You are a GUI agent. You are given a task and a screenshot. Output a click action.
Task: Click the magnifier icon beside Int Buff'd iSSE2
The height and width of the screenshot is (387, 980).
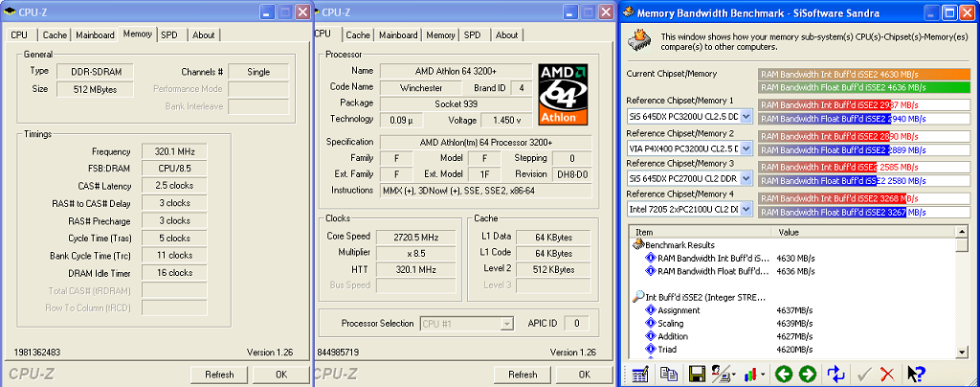pyautogui.click(x=639, y=297)
